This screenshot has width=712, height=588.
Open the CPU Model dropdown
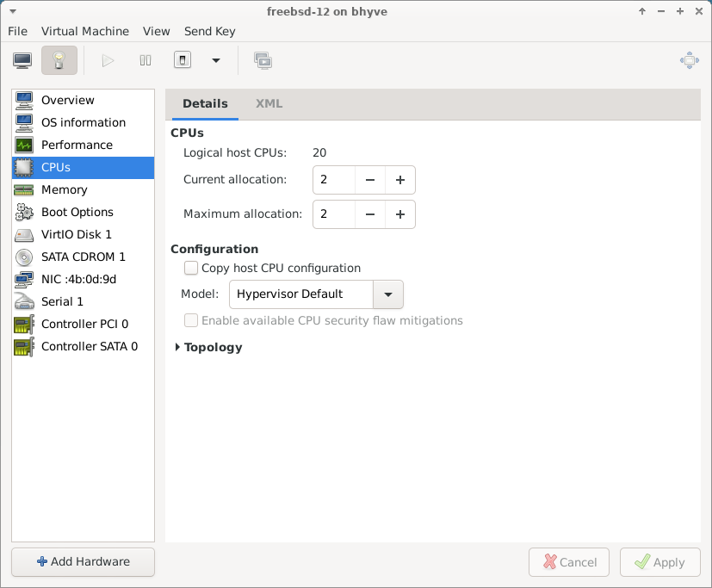pos(387,294)
